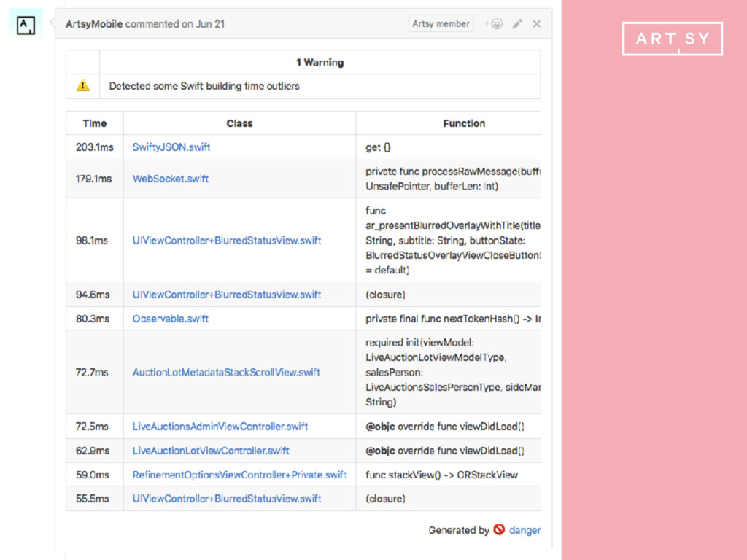Click the '179.1ms' time cell
747x560 pixels.
coord(93,179)
